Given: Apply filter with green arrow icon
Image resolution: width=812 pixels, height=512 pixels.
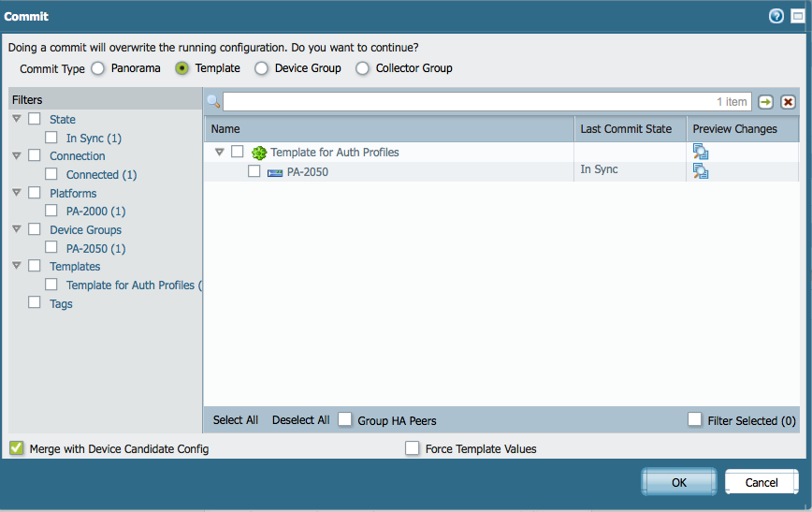Looking at the screenshot, I should click(765, 102).
